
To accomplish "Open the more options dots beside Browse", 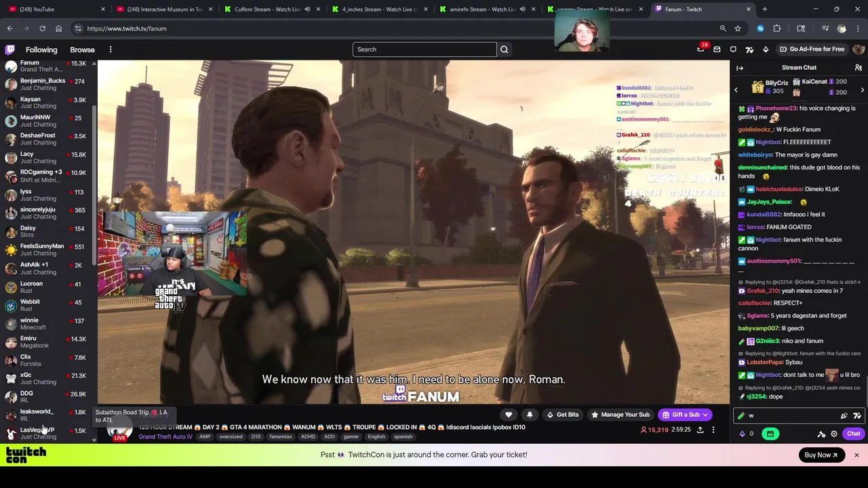I will click(111, 49).
